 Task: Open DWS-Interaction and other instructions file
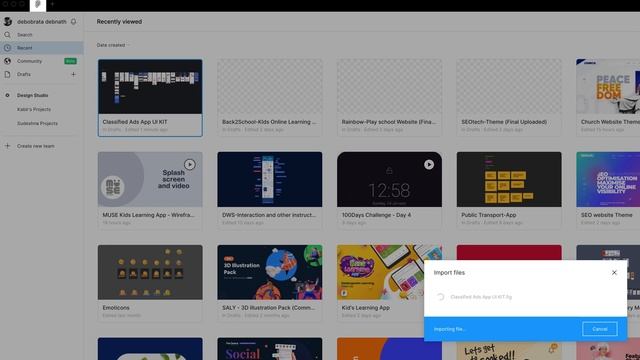coord(269,191)
